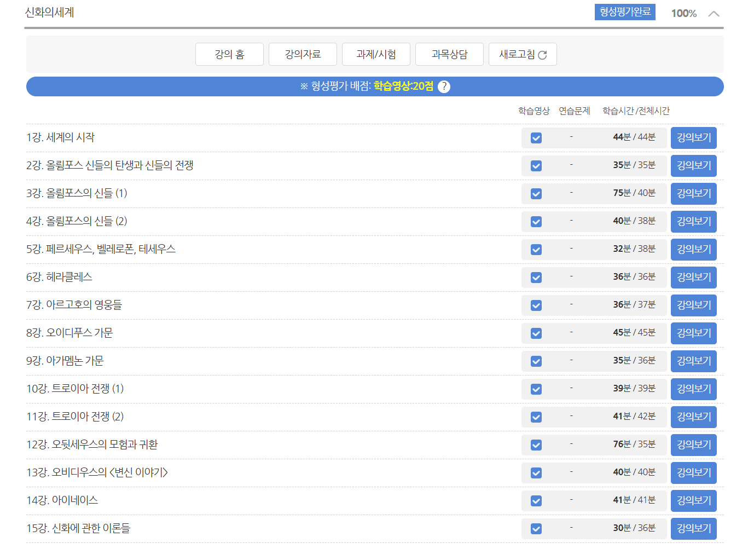Select the lecture title 8강. 오이디푸스 가문
748x560 pixels.
(x=69, y=333)
